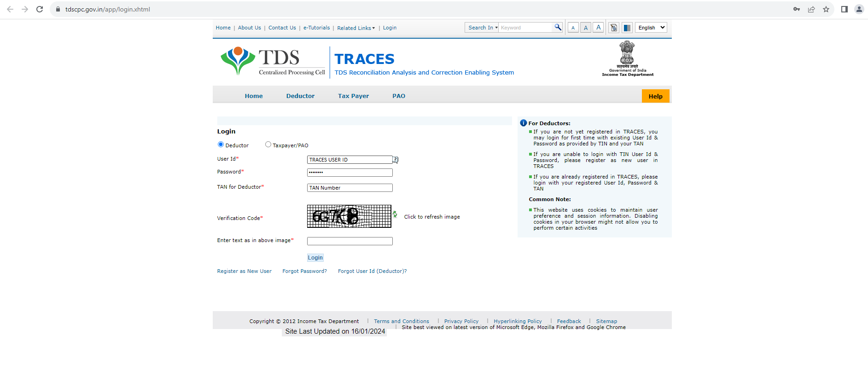Click the TDS Centralized Processing Cell logo
Viewport: 868px width, 376px height.
tap(273, 62)
